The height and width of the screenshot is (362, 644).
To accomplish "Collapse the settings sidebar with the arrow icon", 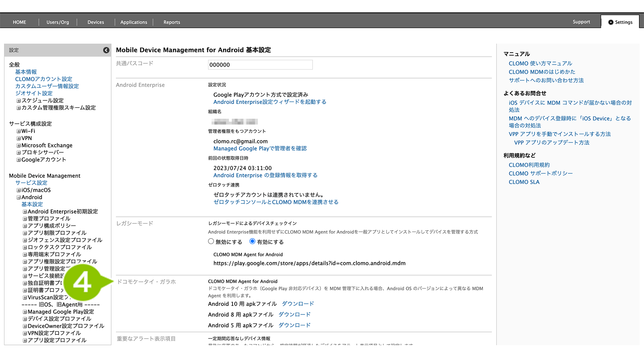I will pyautogui.click(x=106, y=50).
